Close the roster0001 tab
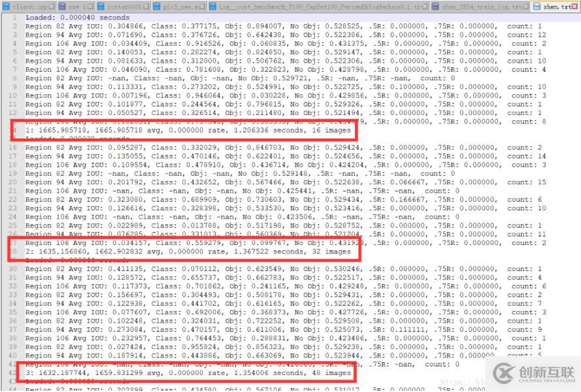This screenshot has width=581, height=392. click(147, 7)
